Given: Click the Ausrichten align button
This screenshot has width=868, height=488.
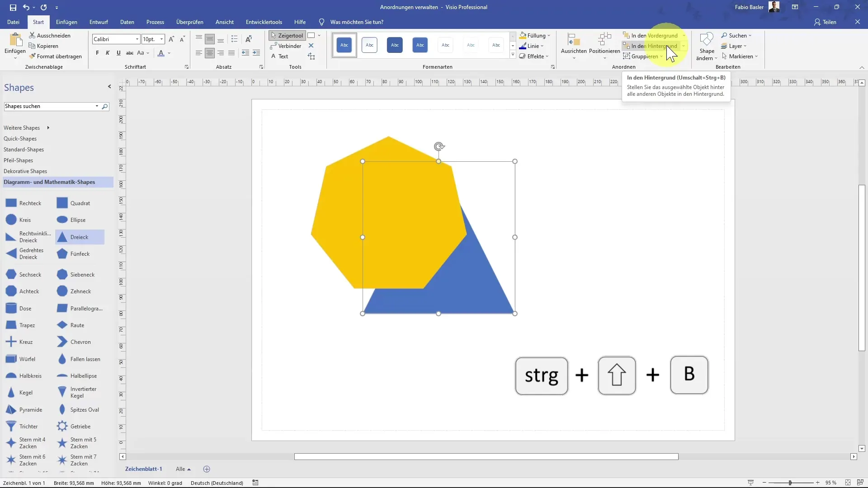Looking at the screenshot, I should (x=574, y=46).
